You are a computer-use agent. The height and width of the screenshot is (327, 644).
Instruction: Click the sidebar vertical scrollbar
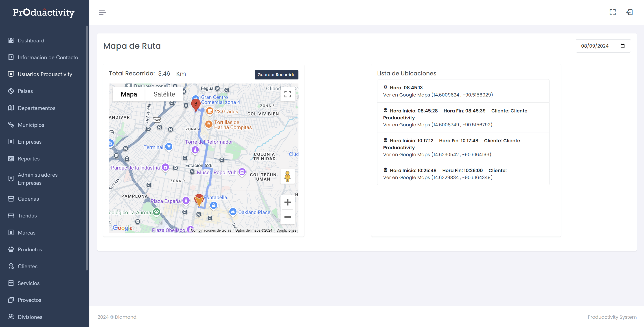[87, 147]
